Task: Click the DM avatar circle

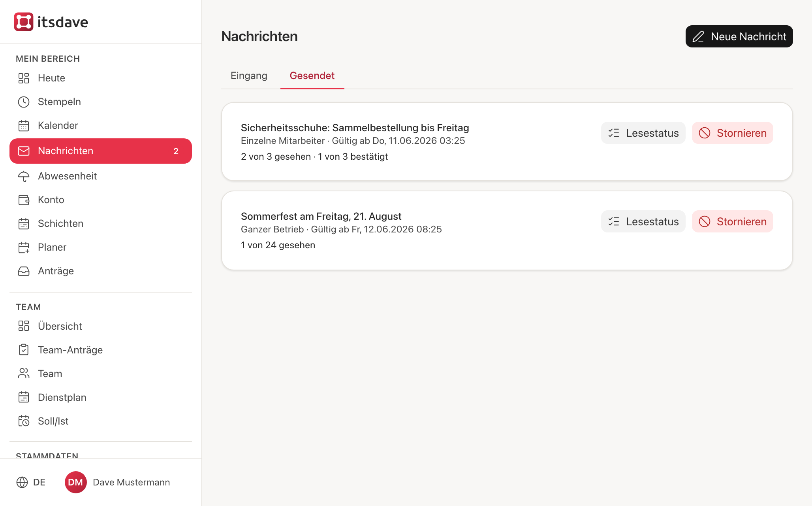Action: click(75, 482)
